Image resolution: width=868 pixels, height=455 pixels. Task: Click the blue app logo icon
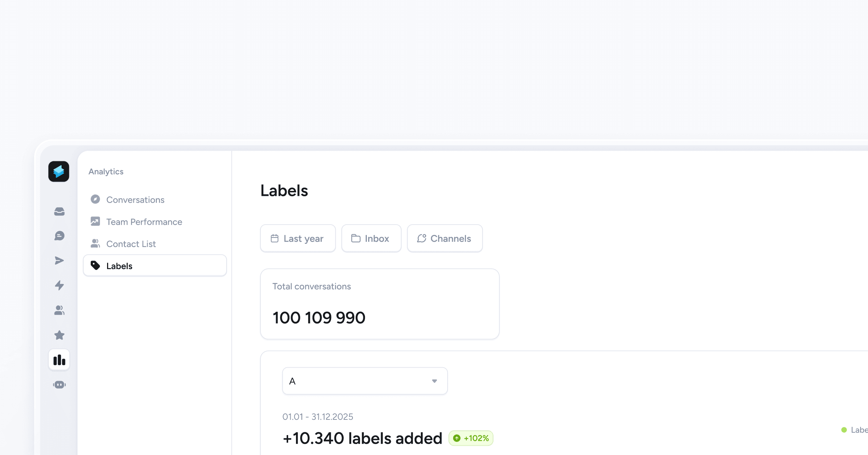[59, 172]
